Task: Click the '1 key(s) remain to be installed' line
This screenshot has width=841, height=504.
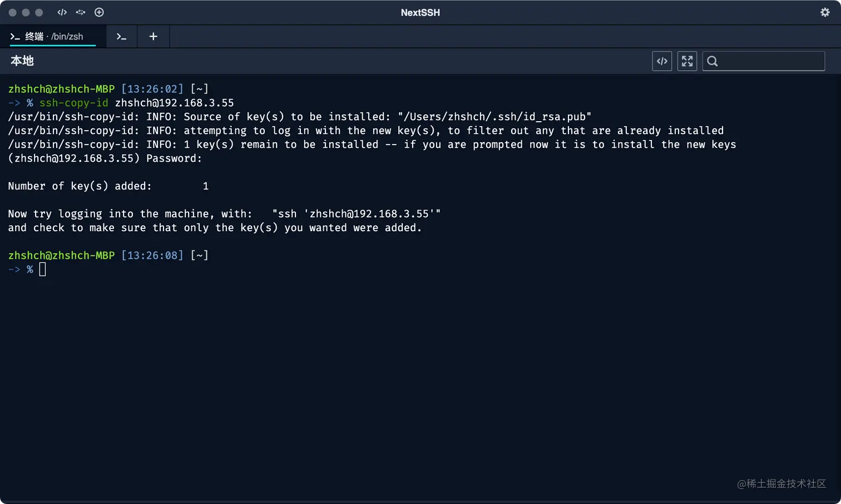Action: coord(372,144)
